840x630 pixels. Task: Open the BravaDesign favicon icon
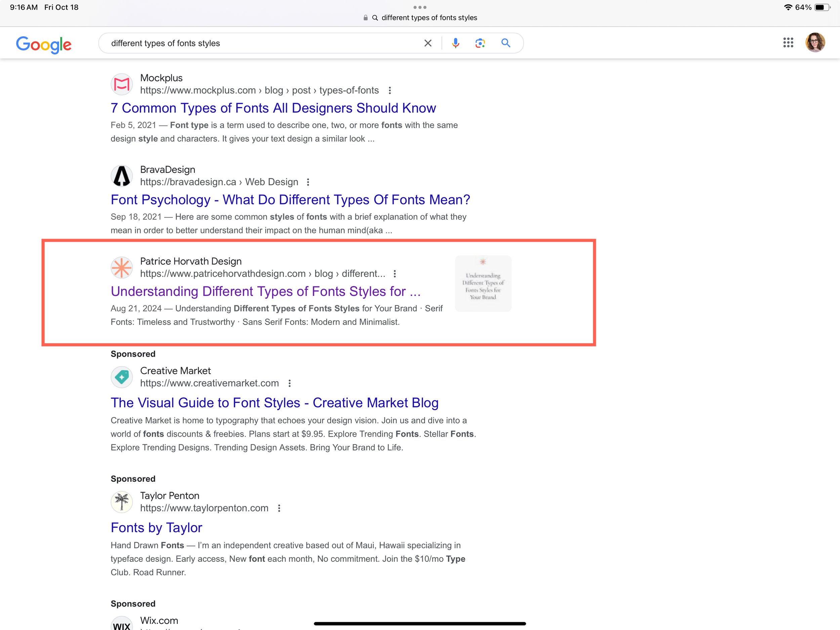(x=122, y=175)
